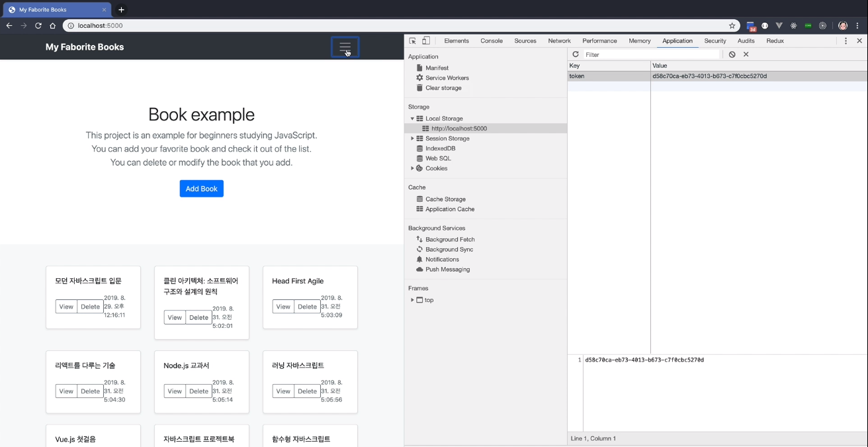Refresh the local storage table
This screenshot has height=447, width=868.
pos(576,54)
